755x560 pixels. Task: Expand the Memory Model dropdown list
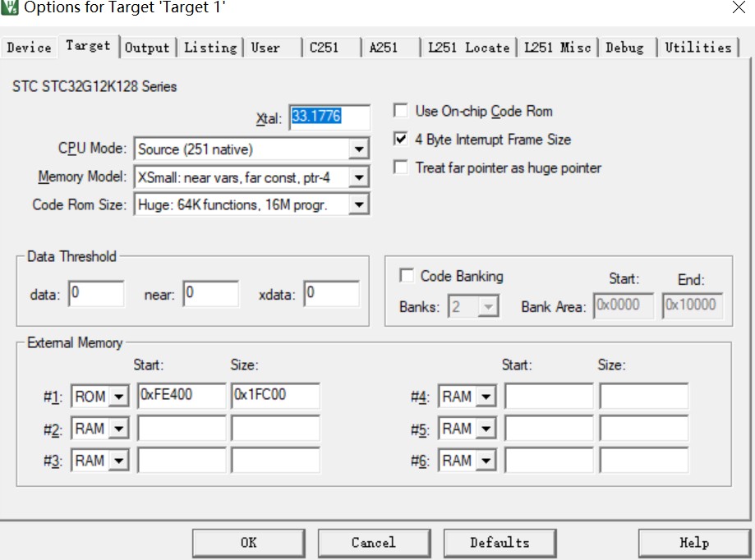[358, 177]
